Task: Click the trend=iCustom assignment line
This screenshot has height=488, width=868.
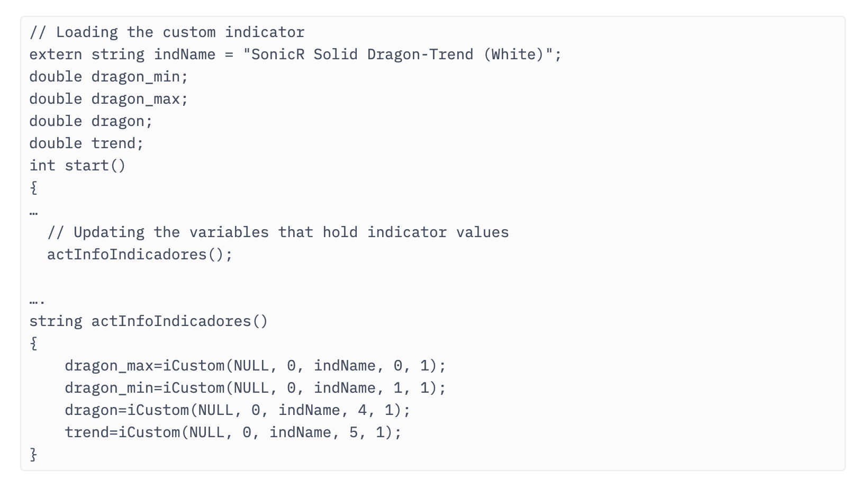Action: pyautogui.click(x=233, y=432)
